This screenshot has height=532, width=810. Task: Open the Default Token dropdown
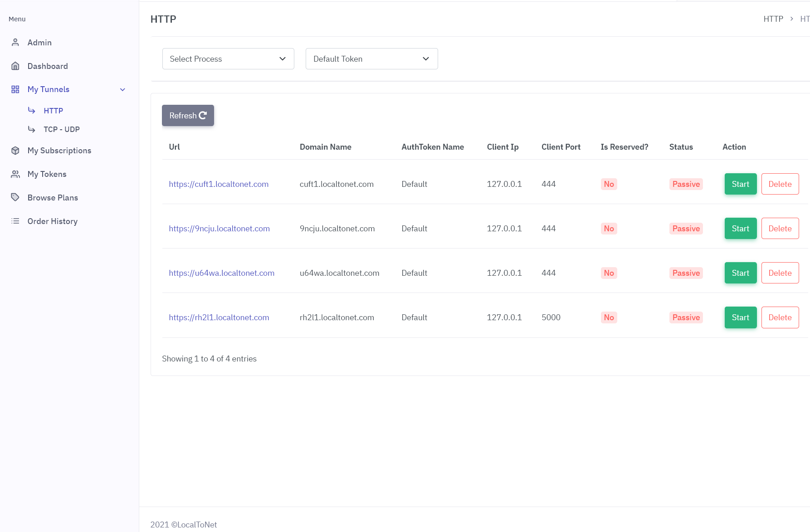coord(372,59)
